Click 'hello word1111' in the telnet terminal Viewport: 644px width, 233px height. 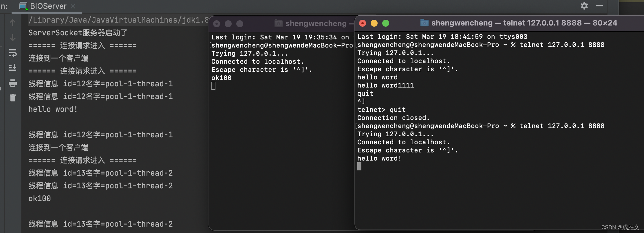pos(385,85)
